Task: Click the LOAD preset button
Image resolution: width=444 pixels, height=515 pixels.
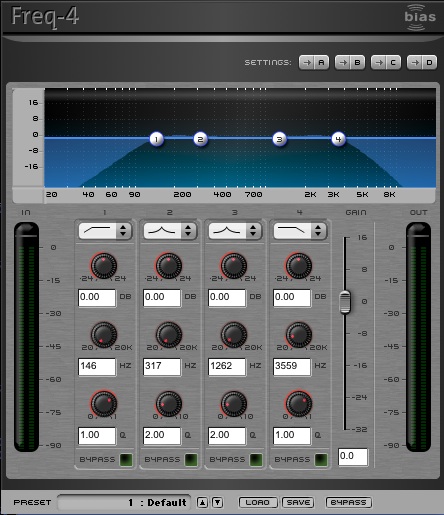Action: point(258,502)
